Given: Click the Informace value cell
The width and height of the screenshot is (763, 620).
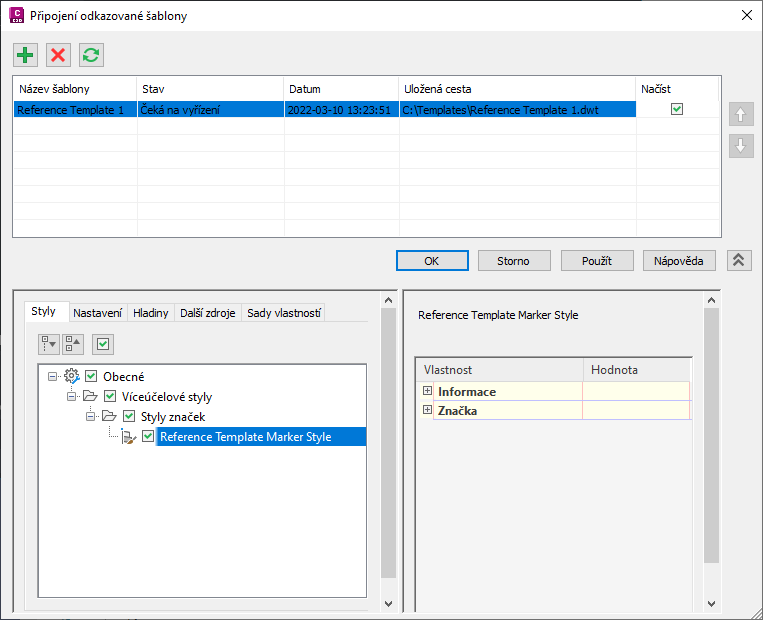Looking at the screenshot, I should (x=636, y=391).
